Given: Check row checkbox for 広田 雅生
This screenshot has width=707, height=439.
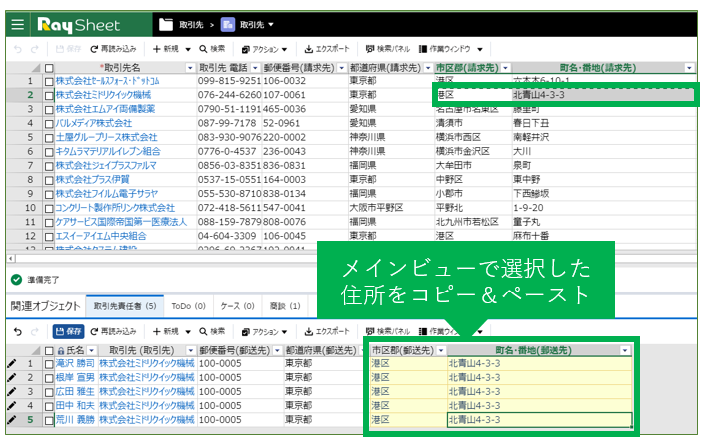Looking at the screenshot, I should click(x=49, y=392).
